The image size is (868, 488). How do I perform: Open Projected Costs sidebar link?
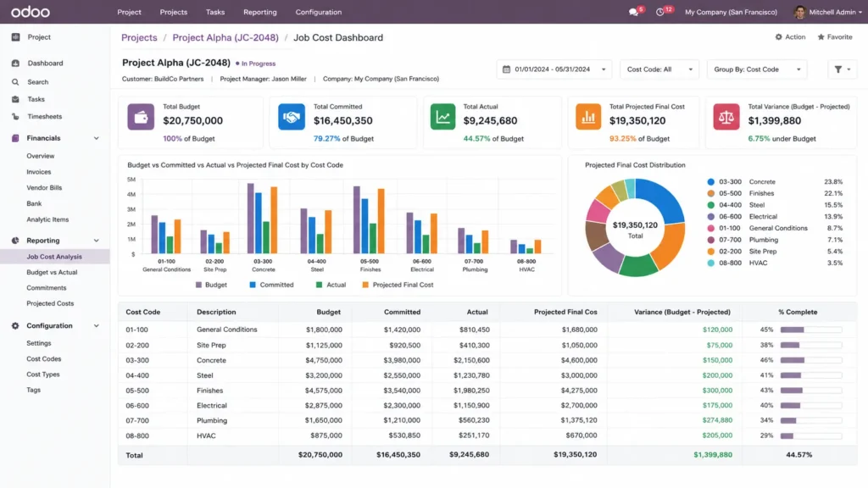(50, 304)
